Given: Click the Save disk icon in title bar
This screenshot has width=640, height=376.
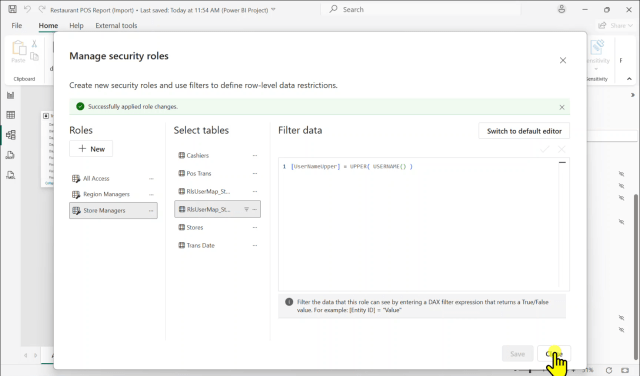Looking at the screenshot, I should [x=13, y=9].
